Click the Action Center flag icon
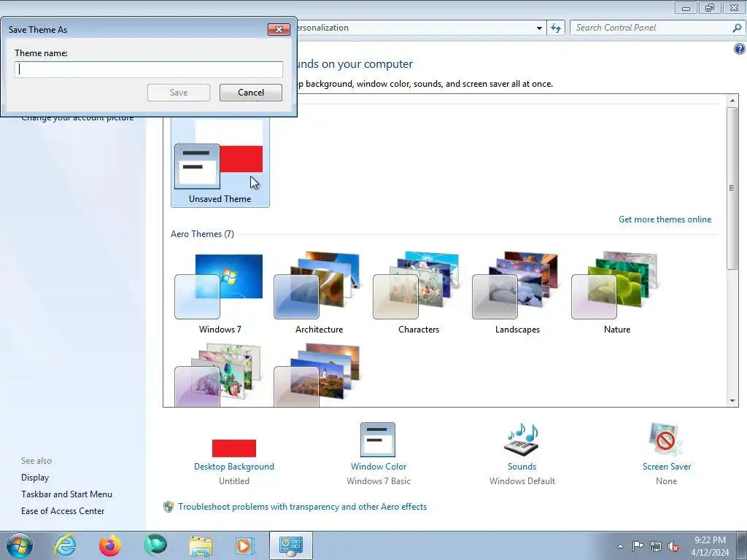Image resolution: width=747 pixels, height=560 pixels. pyautogui.click(x=638, y=546)
